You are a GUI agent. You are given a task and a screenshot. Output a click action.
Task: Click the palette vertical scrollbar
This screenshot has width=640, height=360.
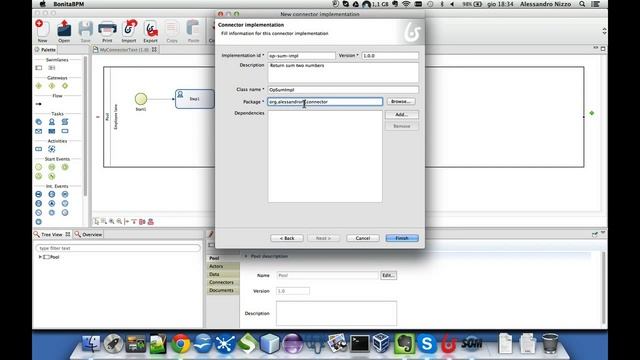(x=85, y=127)
